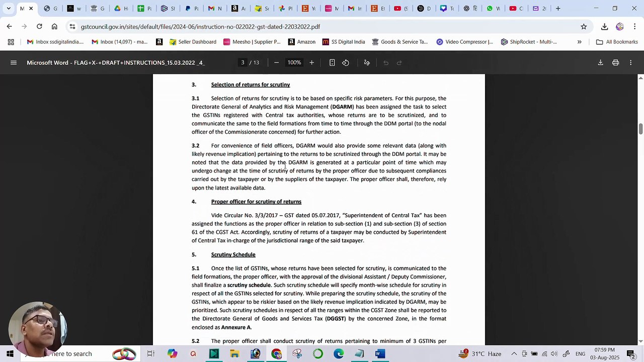Expand the tab search dropdown
This screenshot has width=644, height=362.
point(9,9)
